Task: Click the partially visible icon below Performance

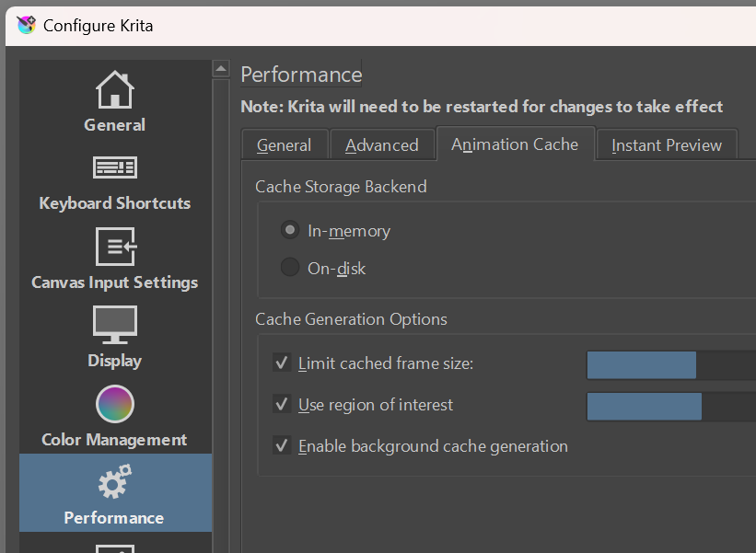Action: (115, 547)
